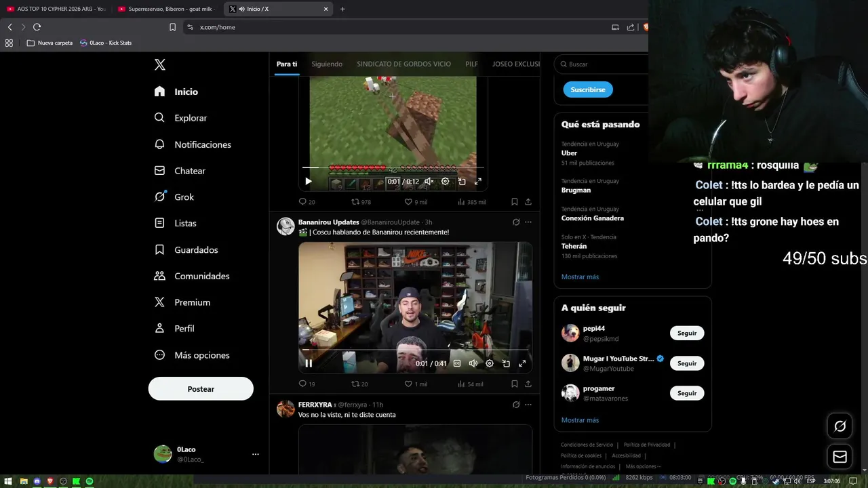Image resolution: width=868 pixels, height=488 pixels.
Task: Repost the post with 20 reposts
Action: coord(359,384)
